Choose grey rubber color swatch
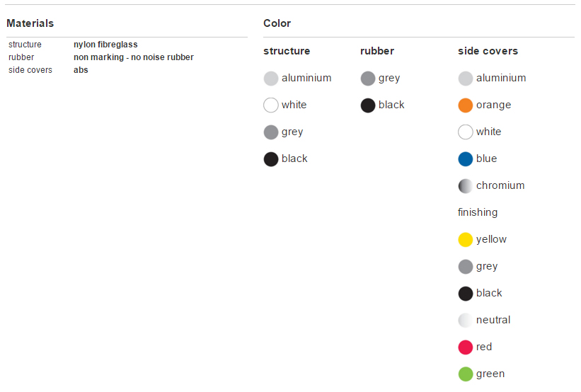581x392 pixels. [x=368, y=79]
